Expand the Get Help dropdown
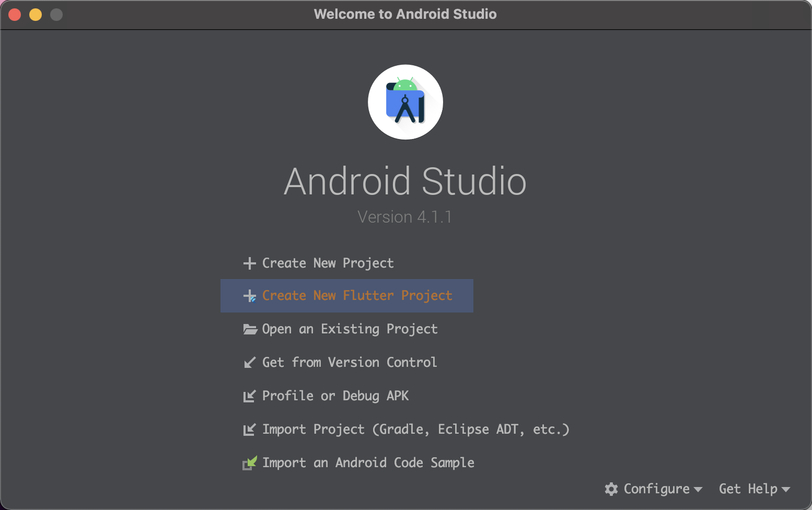This screenshot has width=812, height=510. pyautogui.click(x=755, y=489)
